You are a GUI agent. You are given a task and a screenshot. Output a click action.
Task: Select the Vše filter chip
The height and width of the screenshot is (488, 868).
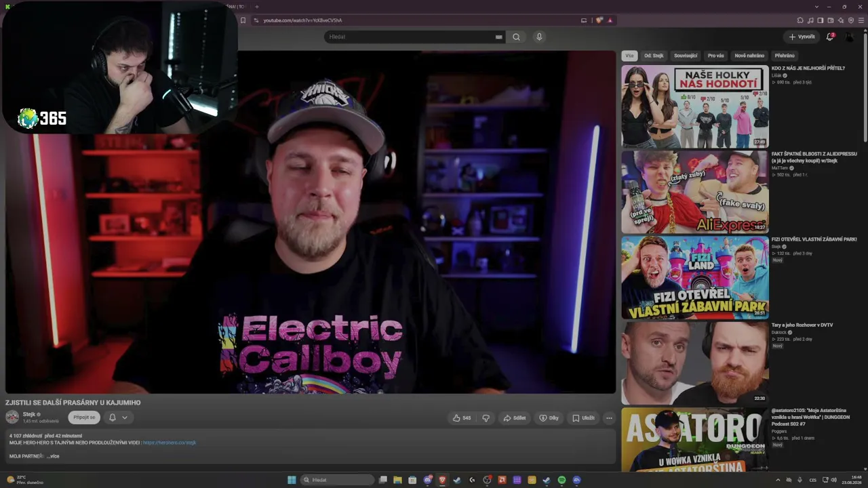pyautogui.click(x=630, y=56)
